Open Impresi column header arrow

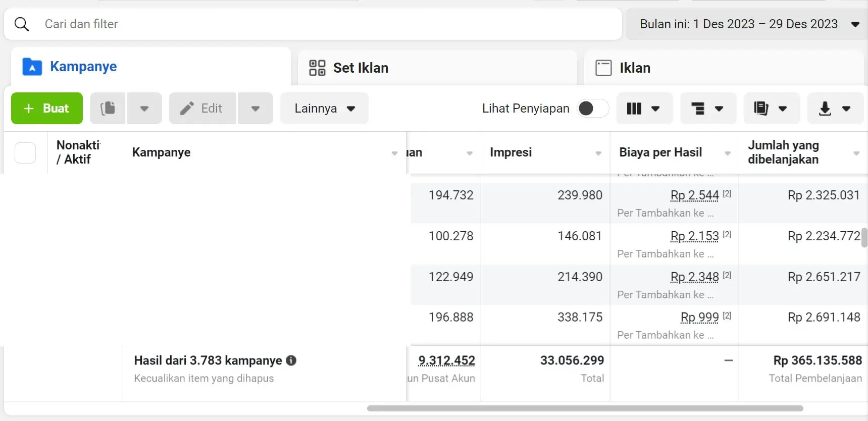point(598,153)
